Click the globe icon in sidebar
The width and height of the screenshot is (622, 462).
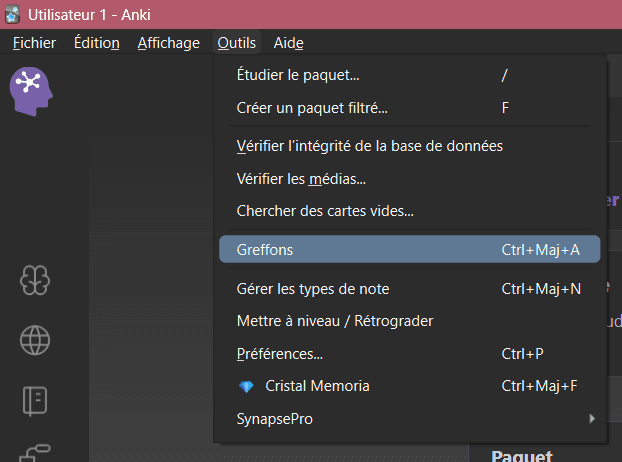coord(35,340)
